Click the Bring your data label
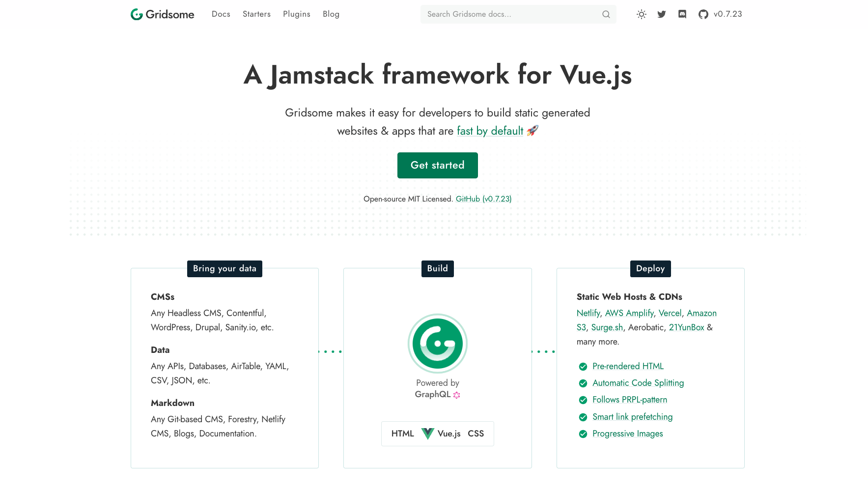Image resolution: width=868 pixels, height=492 pixels. click(x=224, y=269)
